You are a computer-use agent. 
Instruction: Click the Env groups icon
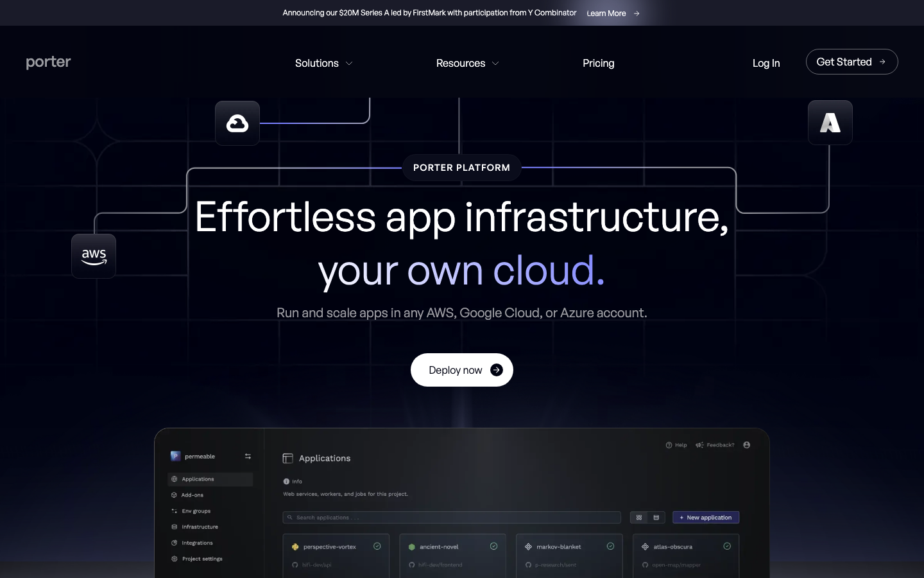(174, 511)
